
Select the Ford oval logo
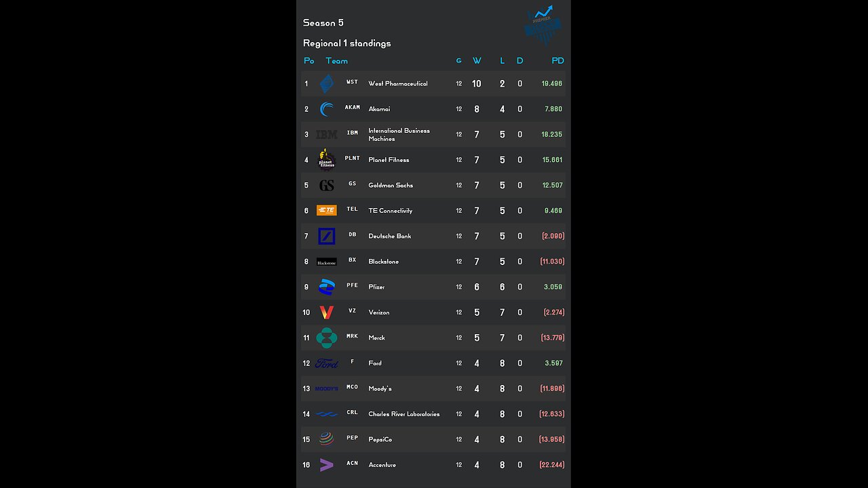click(x=326, y=363)
